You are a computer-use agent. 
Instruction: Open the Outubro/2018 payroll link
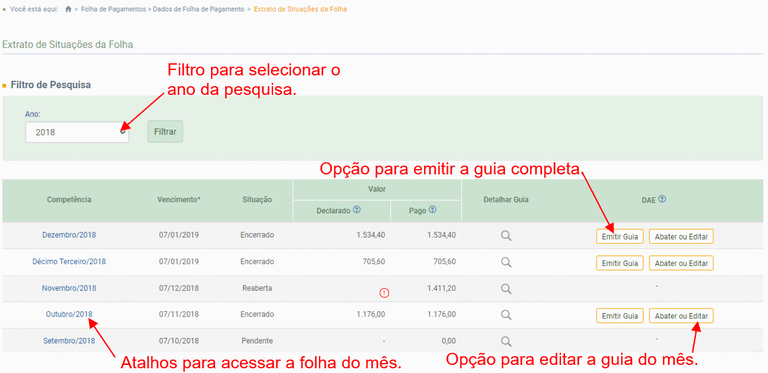click(x=69, y=314)
